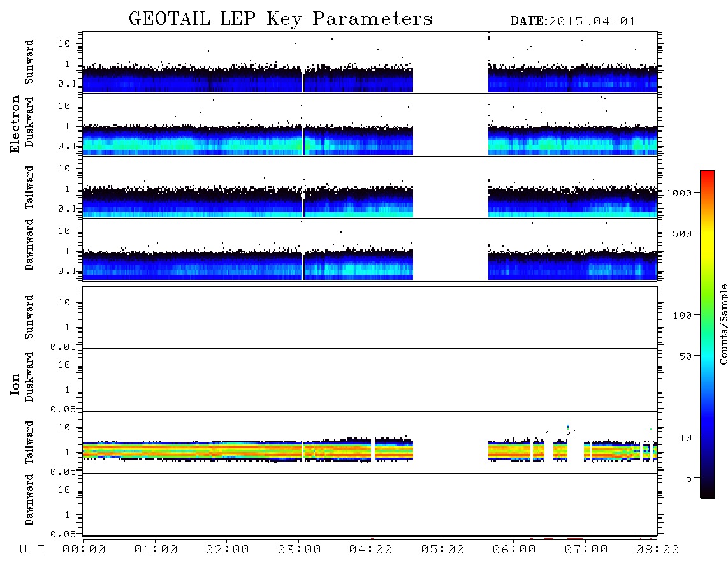This screenshot has width=728, height=561.
Task: Click the 00:00 time axis label
Action: point(84,550)
